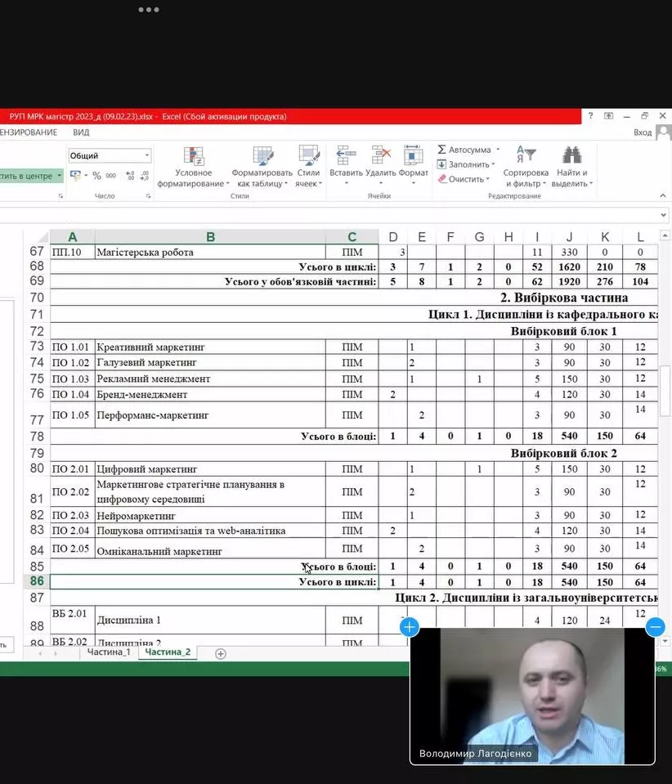Click Вход sign-in link
Image resolution: width=672 pixels, height=784 pixels.
pyautogui.click(x=643, y=132)
